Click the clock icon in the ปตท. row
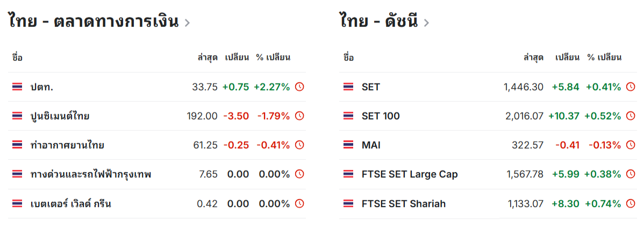The height and width of the screenshot is (225, 644). click(300, 87)
